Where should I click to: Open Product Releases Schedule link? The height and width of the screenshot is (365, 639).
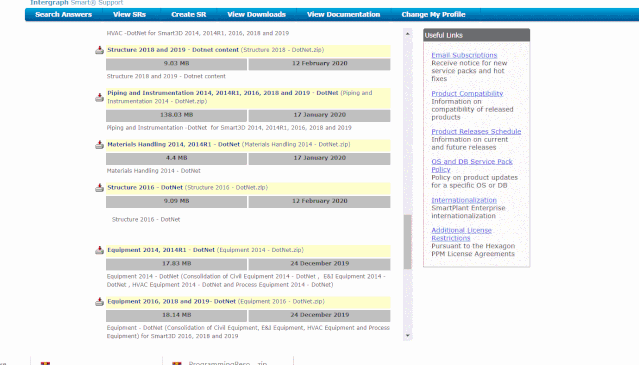click(x=476, y=132)
